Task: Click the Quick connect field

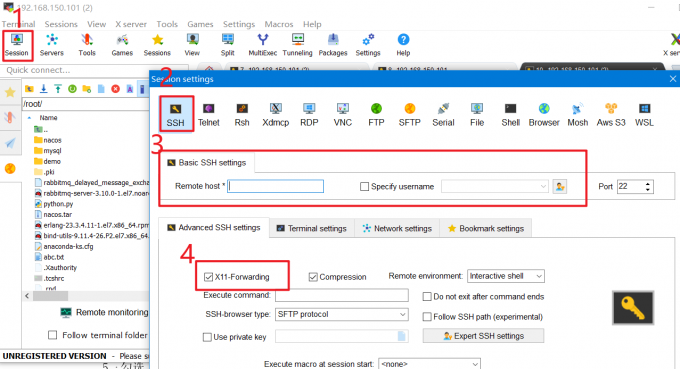Action: point(95,70)
